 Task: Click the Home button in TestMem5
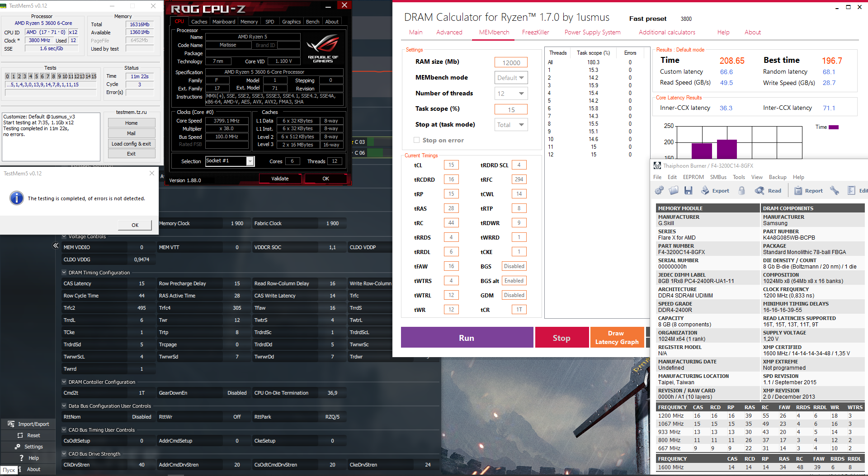pos(132,123)
